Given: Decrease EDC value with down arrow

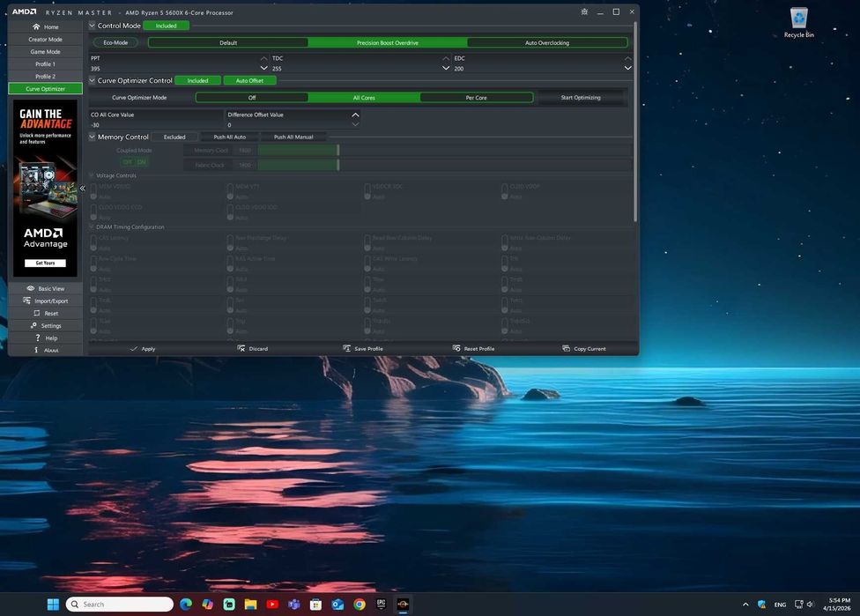Looking at the screenshot, I should coord(628,68).
